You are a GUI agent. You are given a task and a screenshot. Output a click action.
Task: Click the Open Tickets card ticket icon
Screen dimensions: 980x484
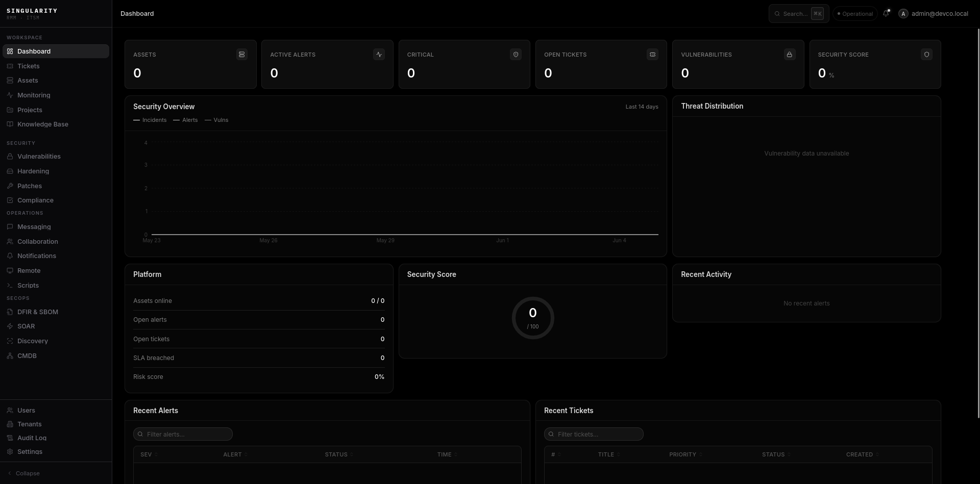tap(652, 55)
